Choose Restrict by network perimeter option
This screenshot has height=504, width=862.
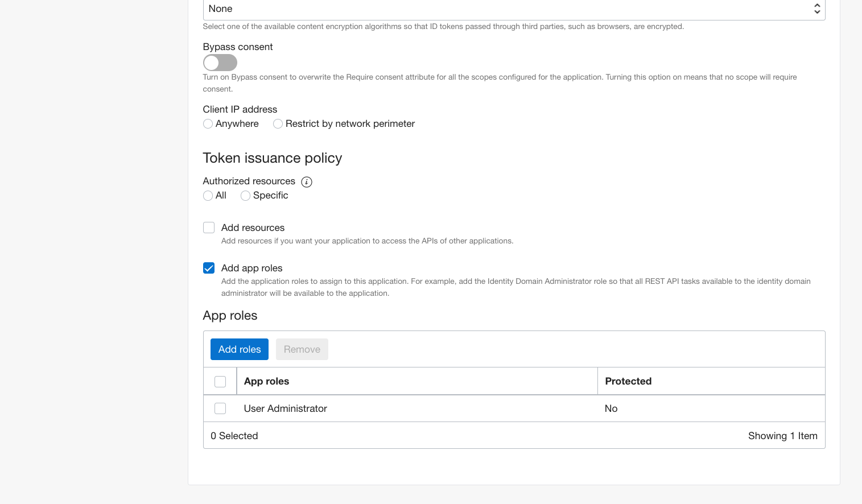[x=278, y=123]
